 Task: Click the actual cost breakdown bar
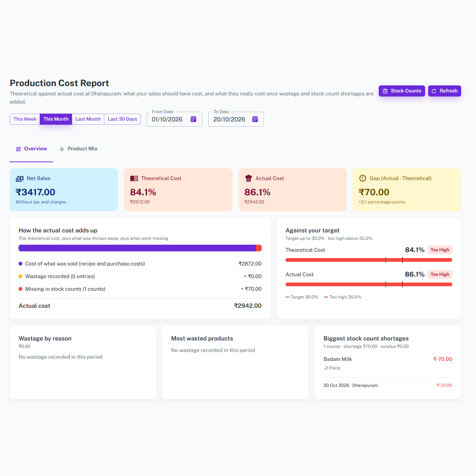coord(140,248)
